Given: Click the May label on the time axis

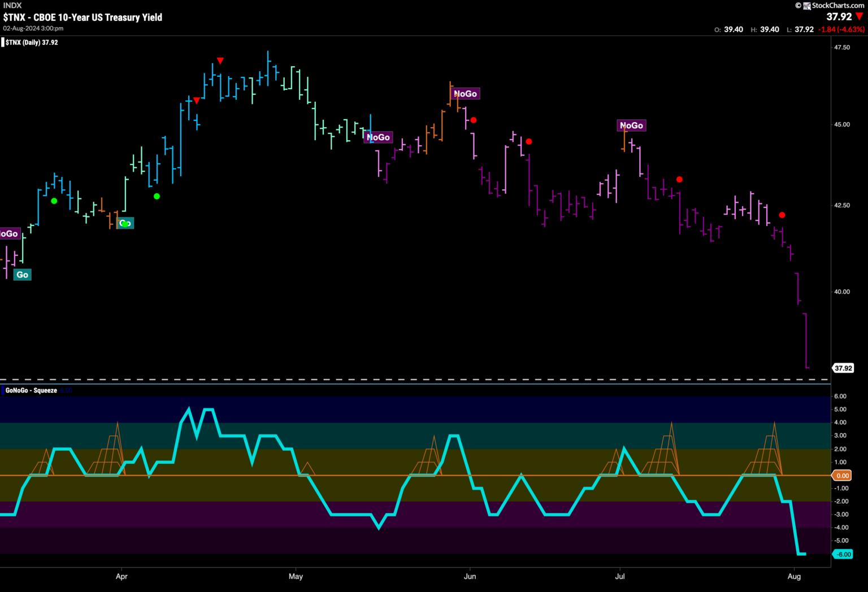Looking at the screenshot, I should [x=296, y=577].
